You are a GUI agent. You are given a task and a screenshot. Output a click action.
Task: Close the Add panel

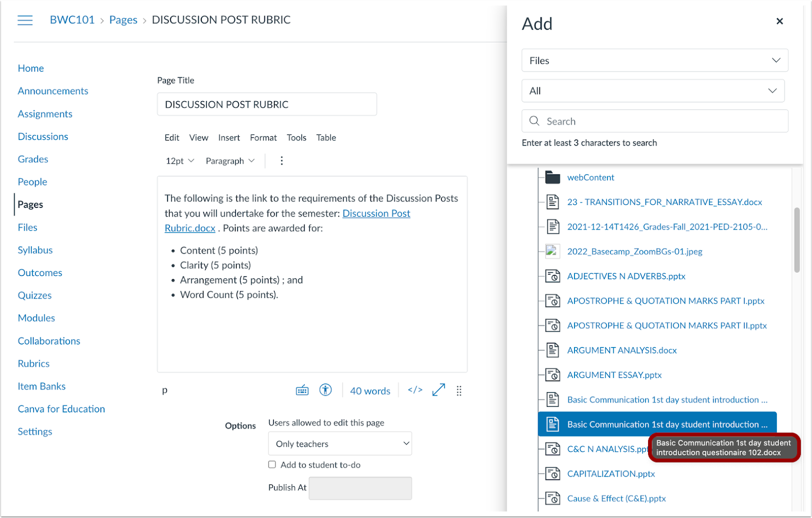click(780, 21)
